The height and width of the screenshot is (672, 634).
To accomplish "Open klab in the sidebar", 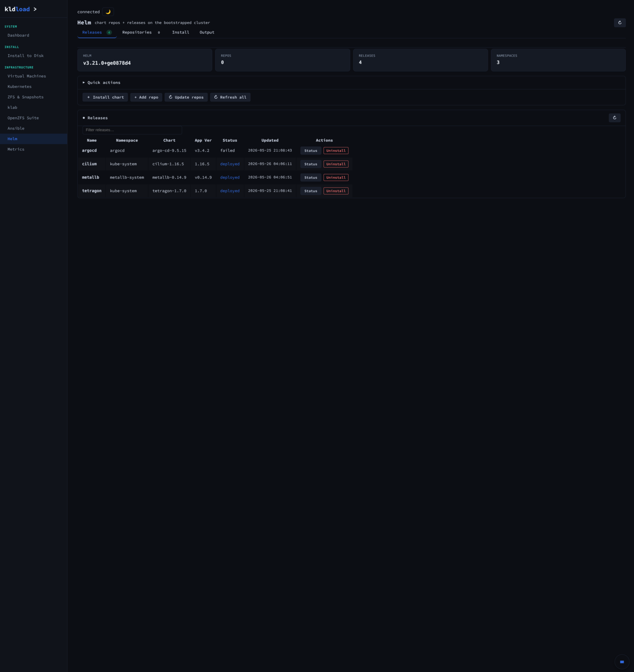I will (34, 107).
